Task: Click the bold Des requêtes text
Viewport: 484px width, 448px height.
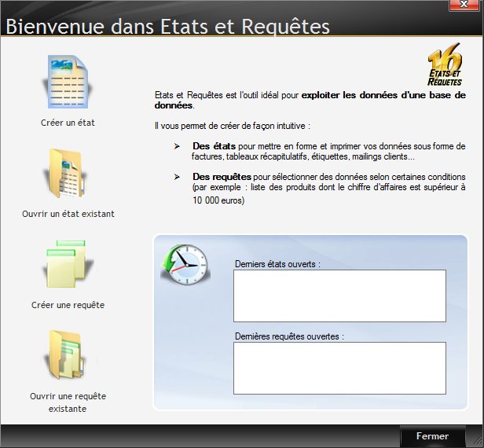Action: click(222, 177)
